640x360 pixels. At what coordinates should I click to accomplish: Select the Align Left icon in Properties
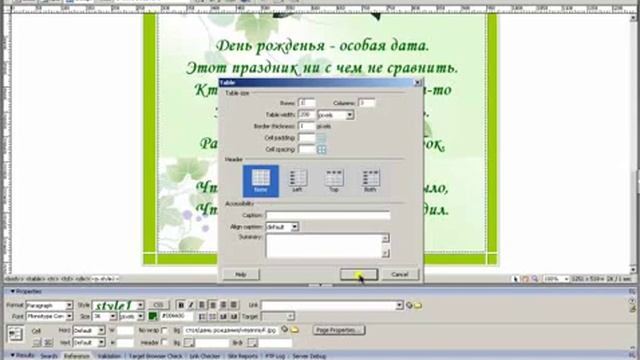[202, 305]
